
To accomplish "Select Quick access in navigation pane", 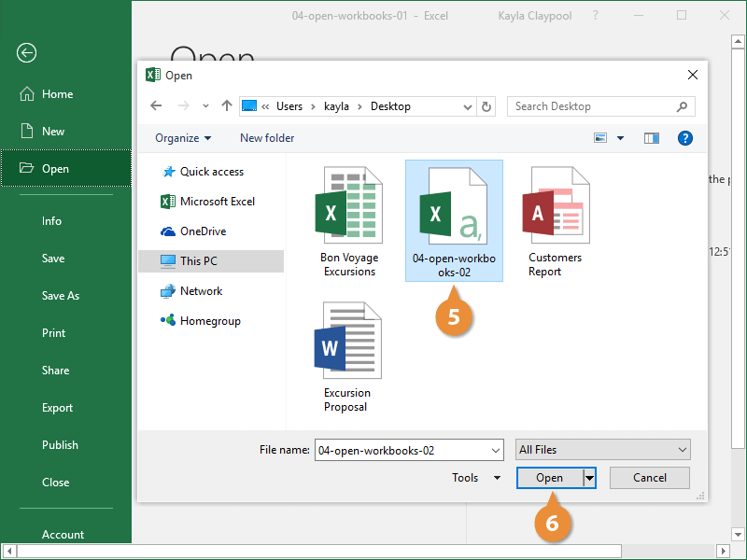I will click(x=211, y=172).
